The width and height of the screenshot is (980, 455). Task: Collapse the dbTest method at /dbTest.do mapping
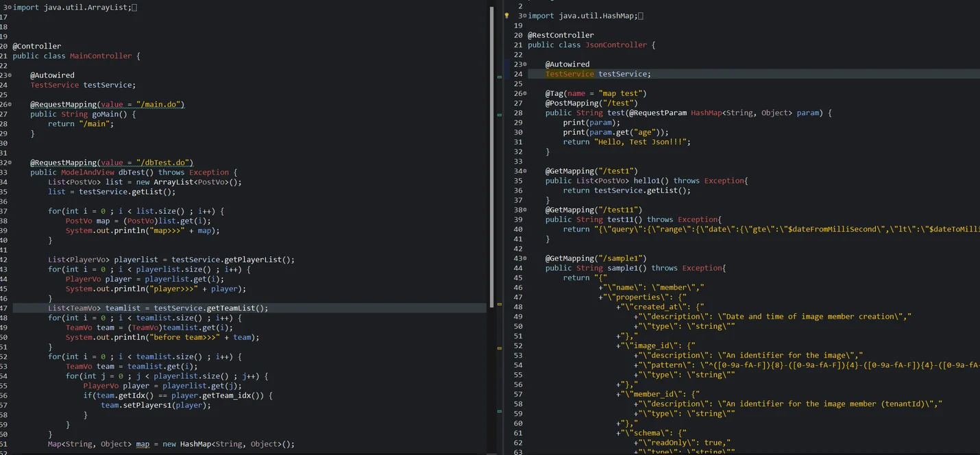pos(10,163)
